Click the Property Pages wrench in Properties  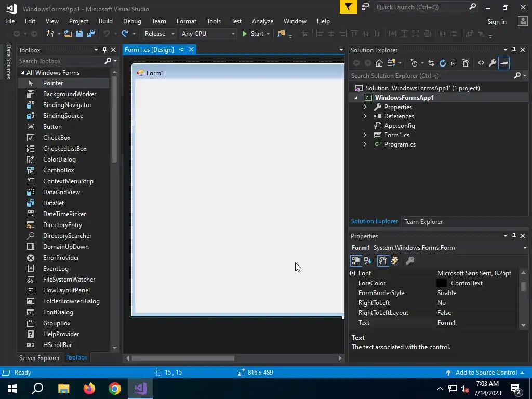(x=410, y=261)
